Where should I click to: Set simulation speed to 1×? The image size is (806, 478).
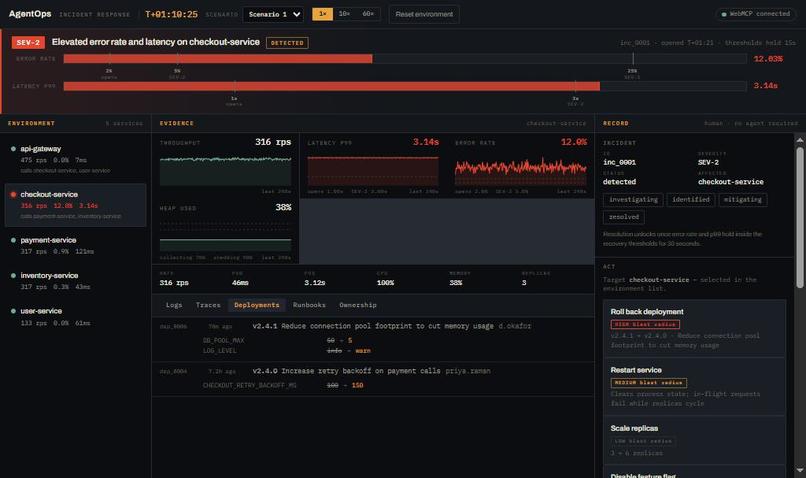pos(322,14)
